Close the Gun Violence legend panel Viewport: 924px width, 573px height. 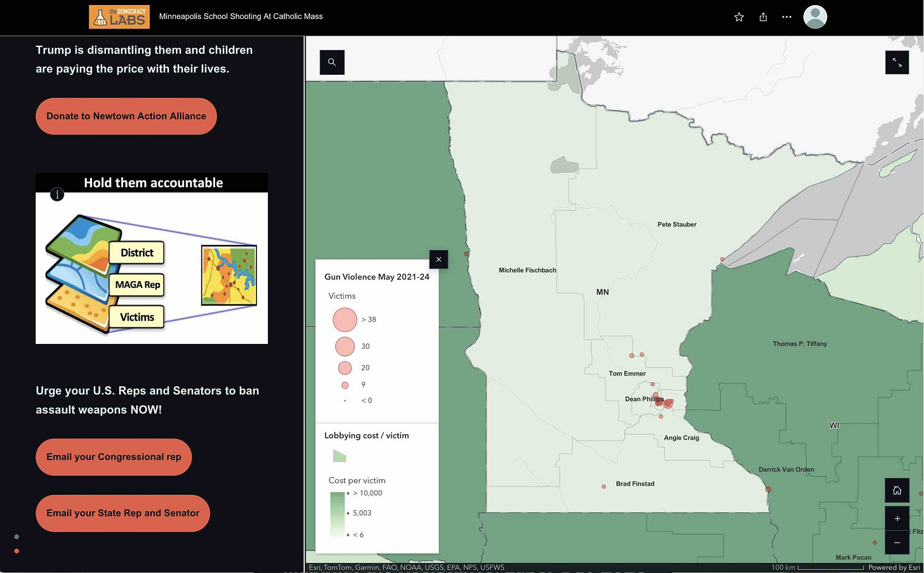[438, 260]
